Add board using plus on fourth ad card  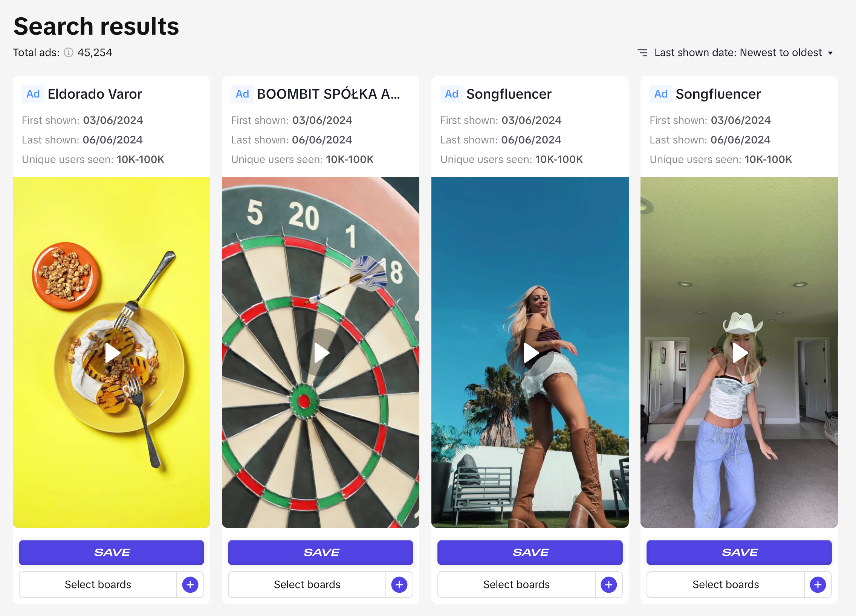click(x=818, y=584)
